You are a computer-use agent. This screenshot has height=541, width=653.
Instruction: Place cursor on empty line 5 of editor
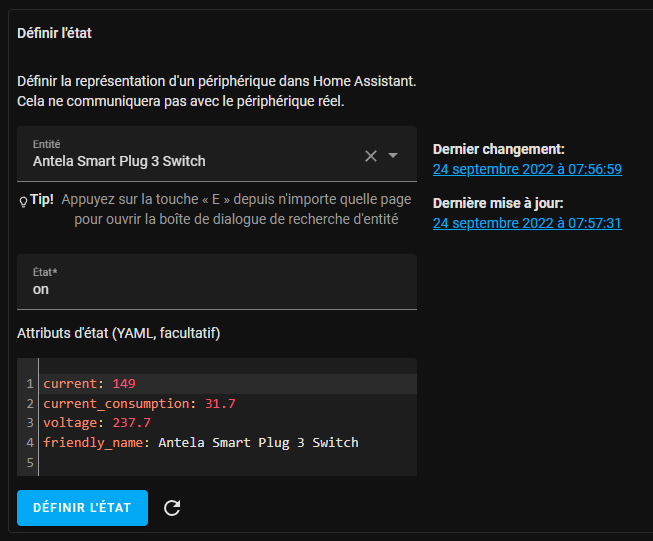200,462
